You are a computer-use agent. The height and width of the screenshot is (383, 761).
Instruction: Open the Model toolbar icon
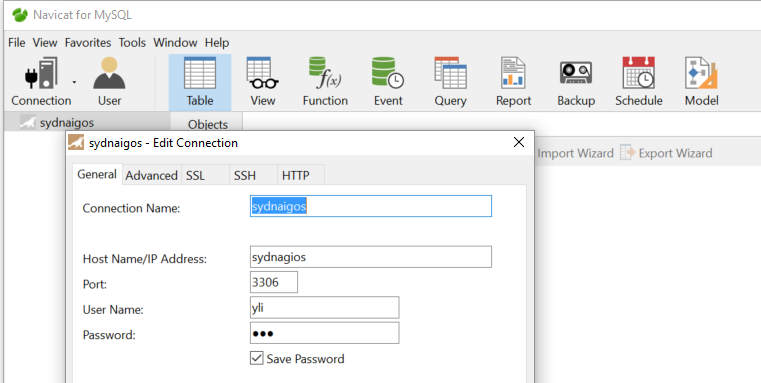(701, 82)
